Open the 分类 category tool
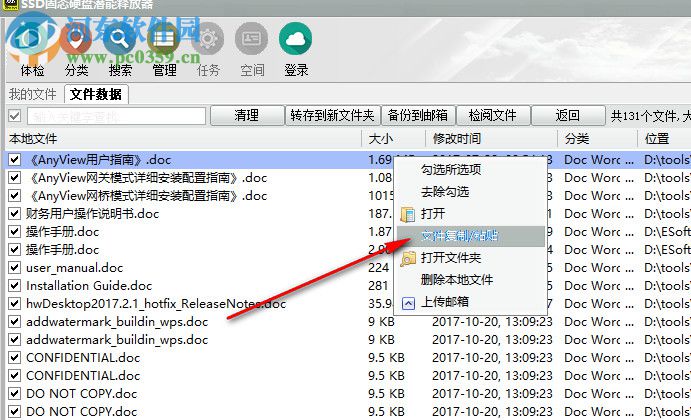Image resolution: width=691 pixels, height=420 pixels. [76, 51]
